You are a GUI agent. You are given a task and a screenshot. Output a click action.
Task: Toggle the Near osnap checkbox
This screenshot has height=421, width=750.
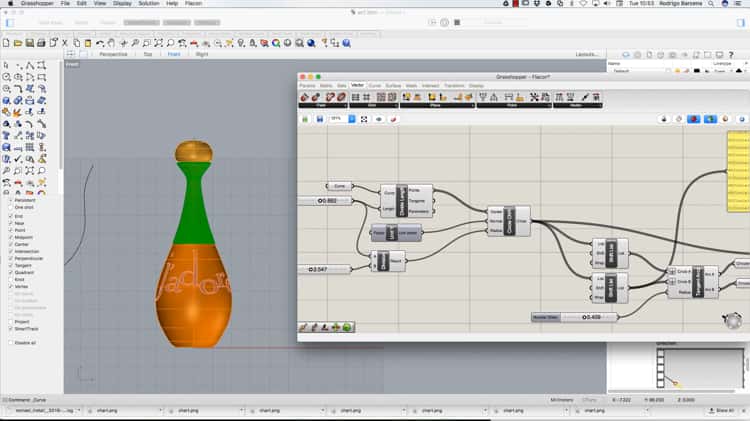pyautogui.click(x=11, y=223)
